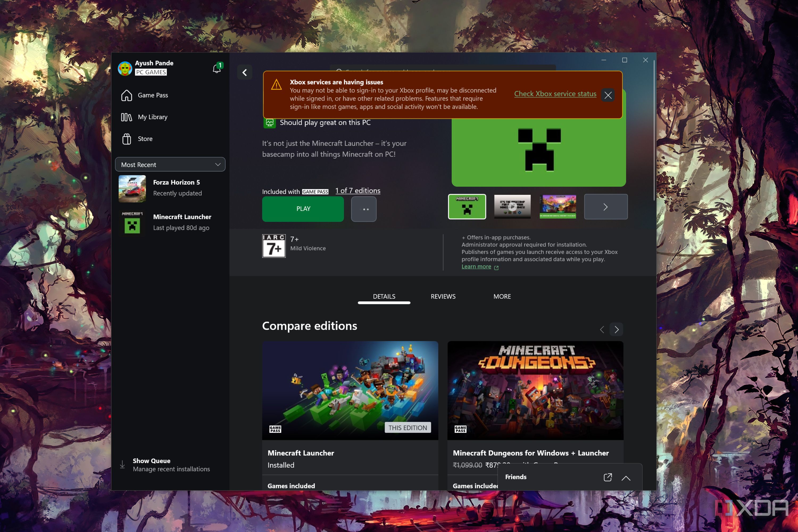This screenshot has height=532, width=798.
Task: Switch to the Reviews tab
Action: coord(443,297)
